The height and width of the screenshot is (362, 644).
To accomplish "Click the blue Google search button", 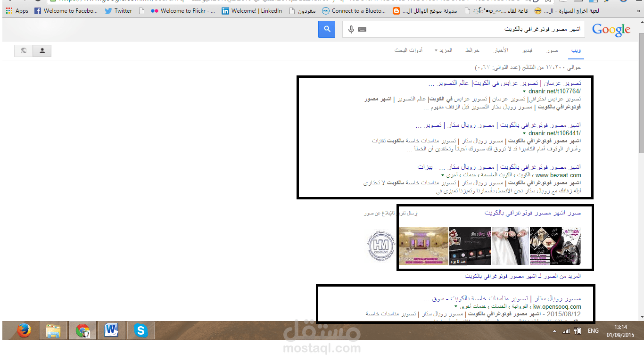I will [x=326, y=29].
